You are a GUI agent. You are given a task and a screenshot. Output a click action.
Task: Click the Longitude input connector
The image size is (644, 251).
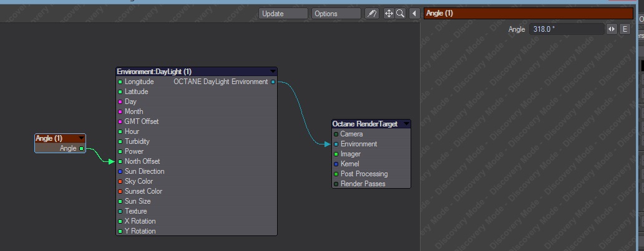[120, 82]
